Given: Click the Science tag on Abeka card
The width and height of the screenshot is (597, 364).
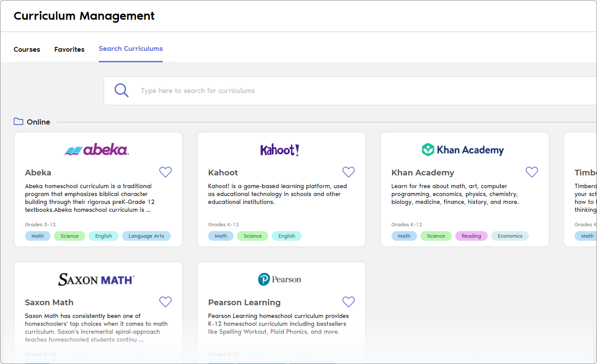Looking at the screenshot, I should (x=69, y=236).
